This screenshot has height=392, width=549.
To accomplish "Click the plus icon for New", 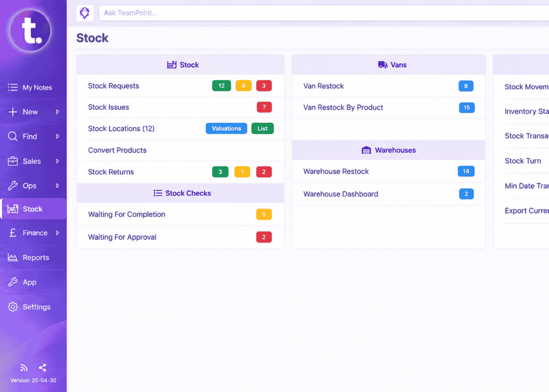I will click(13, 112).
